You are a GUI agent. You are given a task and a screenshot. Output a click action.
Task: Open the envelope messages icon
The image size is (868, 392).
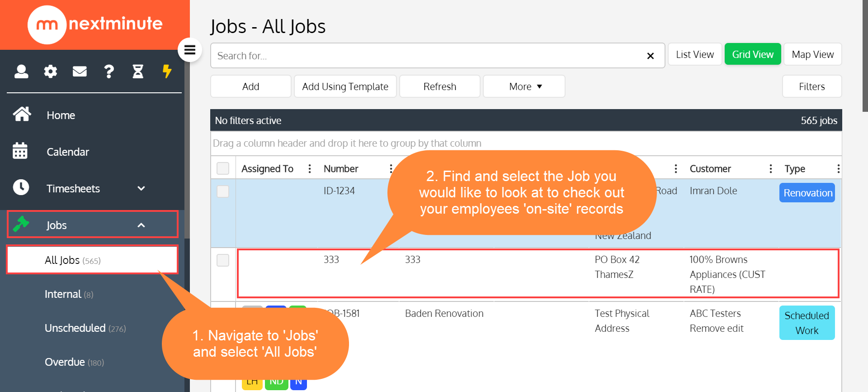point(80,72)
